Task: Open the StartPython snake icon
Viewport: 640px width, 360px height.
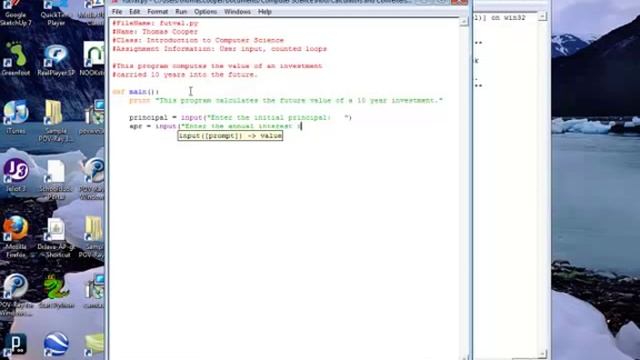Action: point(56,291)
